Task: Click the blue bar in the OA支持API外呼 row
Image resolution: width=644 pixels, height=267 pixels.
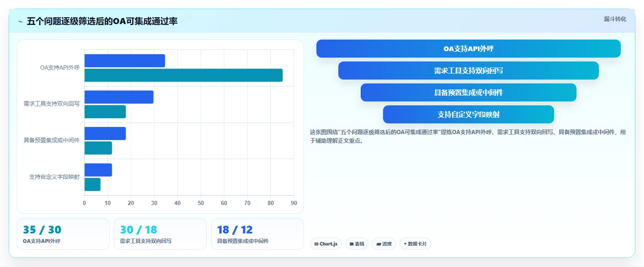Action: [125, 61]
